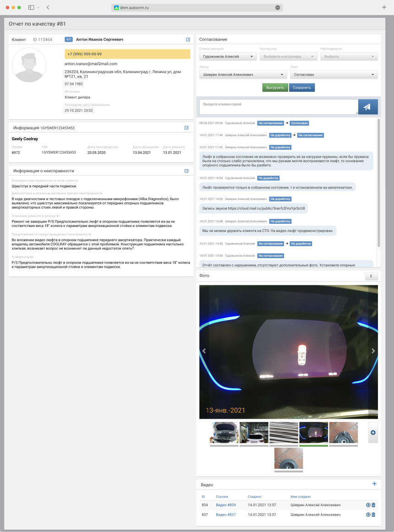Select the engine bay photo thumbnail

pyautogui.click(x=224, y=432)
